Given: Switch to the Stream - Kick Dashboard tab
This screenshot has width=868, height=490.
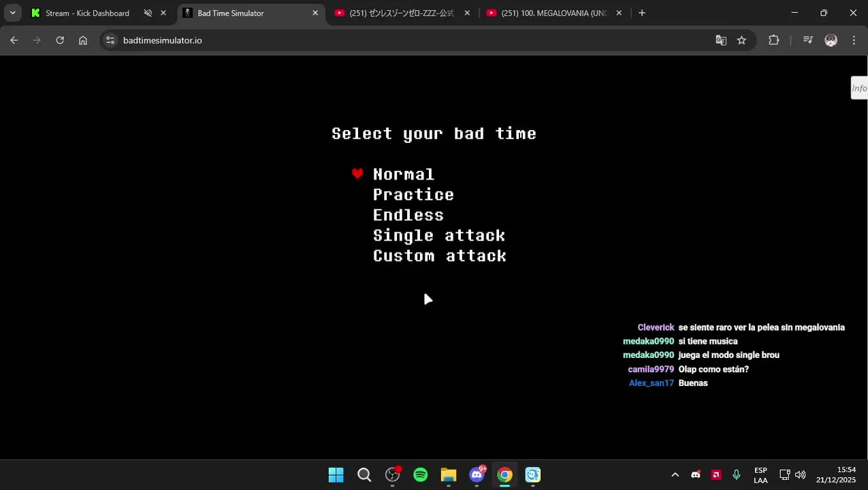Looking at the screenshot, I should point(87,13).
